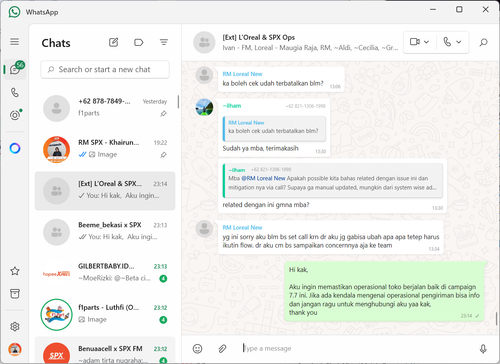
Task: Open the hamburger navigation menu
Action: coord(14,42)
